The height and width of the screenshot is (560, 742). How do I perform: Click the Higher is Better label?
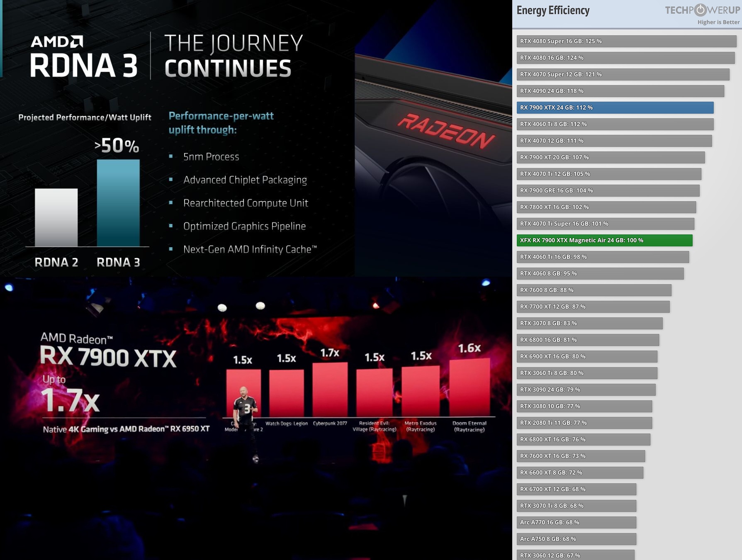[718, 22]
